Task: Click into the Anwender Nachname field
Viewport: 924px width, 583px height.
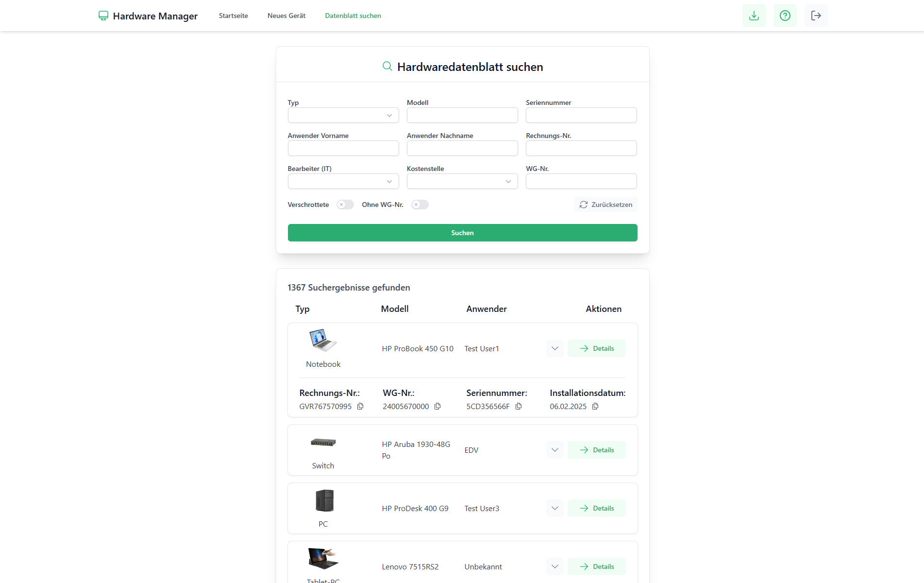Action: pos(462,148)
